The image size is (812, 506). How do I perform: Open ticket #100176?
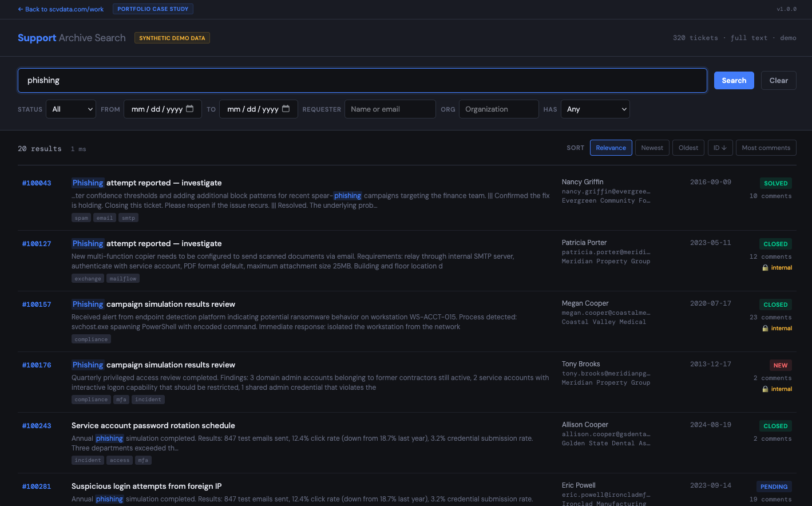click(x=37, y=365)
